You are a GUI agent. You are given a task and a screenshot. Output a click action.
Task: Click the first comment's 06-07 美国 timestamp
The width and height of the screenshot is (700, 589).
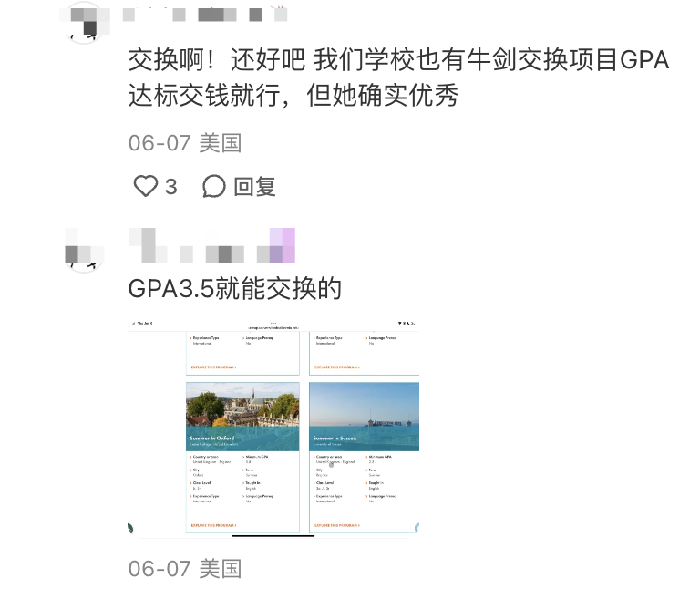[185, 143]
